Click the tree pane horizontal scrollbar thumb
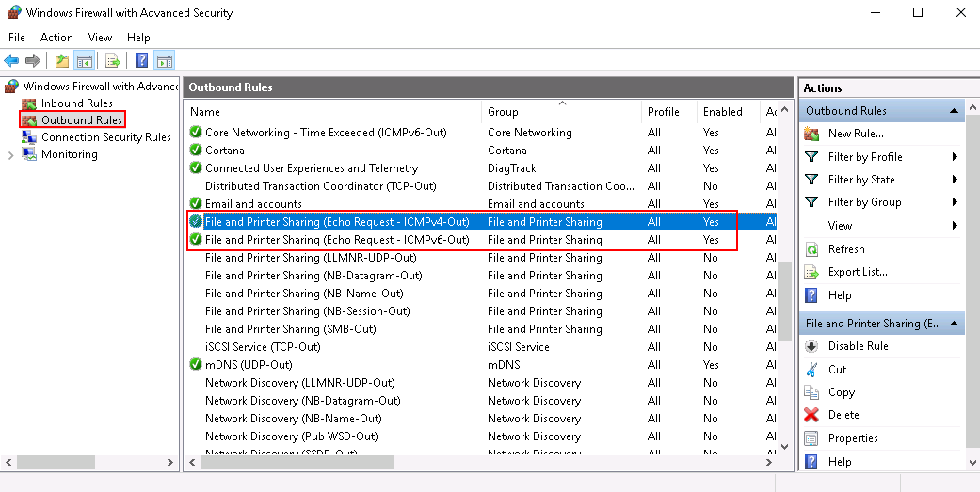The height and width of the screenshot is (492, 980). [56, 463]
